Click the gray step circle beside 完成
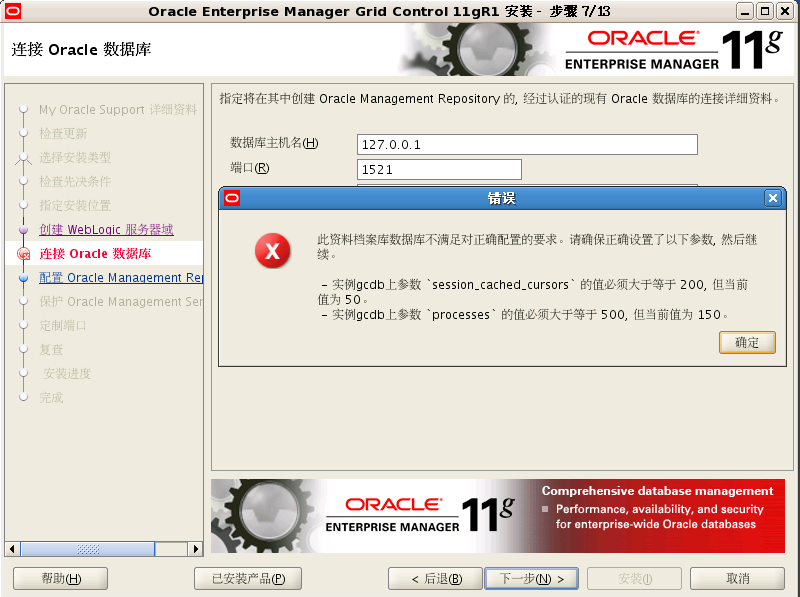Image resolution: width=800 pixels, height=597 pixels. (23, 398)
